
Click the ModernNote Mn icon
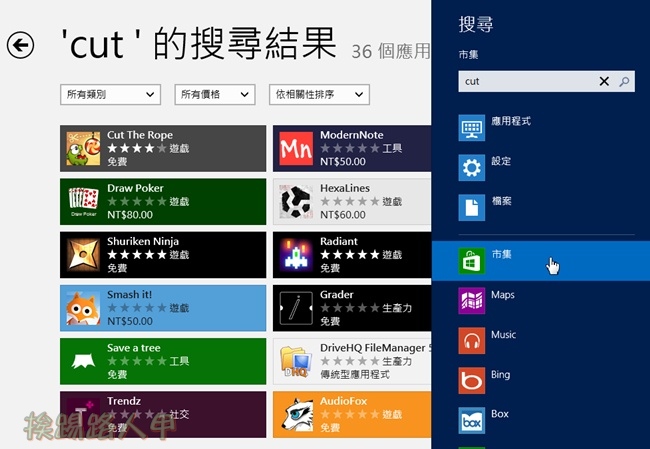tap(296, 148)
